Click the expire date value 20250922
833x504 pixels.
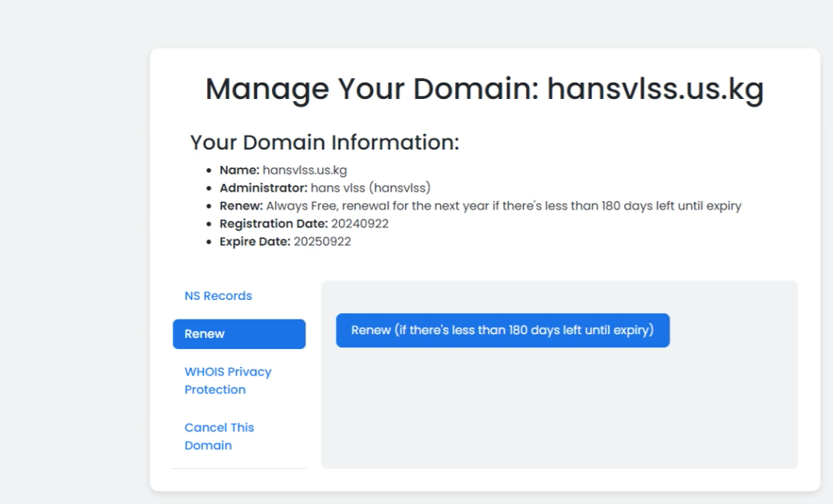[322, 241]
